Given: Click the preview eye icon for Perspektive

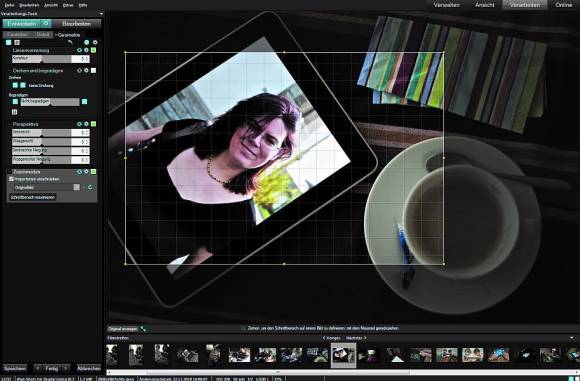Looking at the screenshot, I should click(x=79, y=124).
